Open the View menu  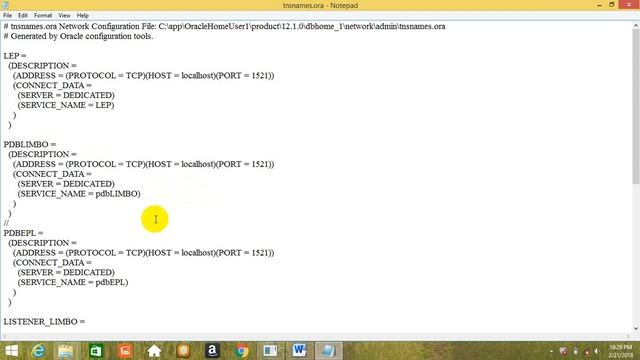coord(64,16)
